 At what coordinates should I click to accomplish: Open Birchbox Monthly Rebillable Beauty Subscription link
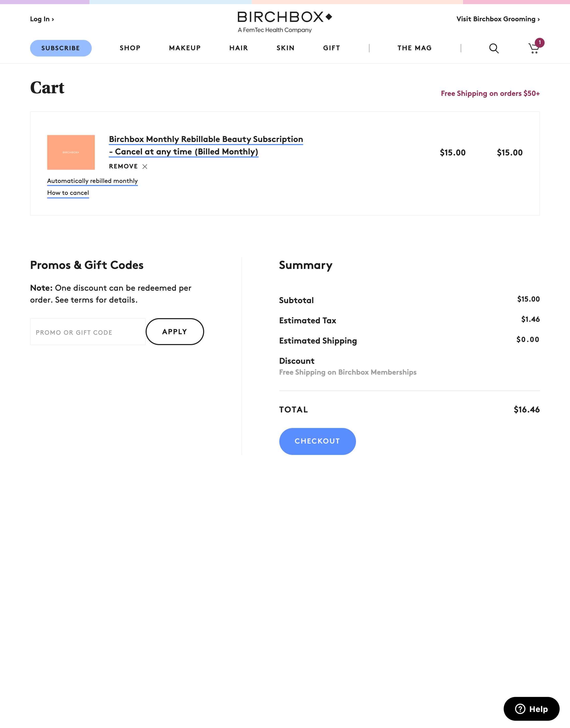pyautogui.click(x=206, y=139)
